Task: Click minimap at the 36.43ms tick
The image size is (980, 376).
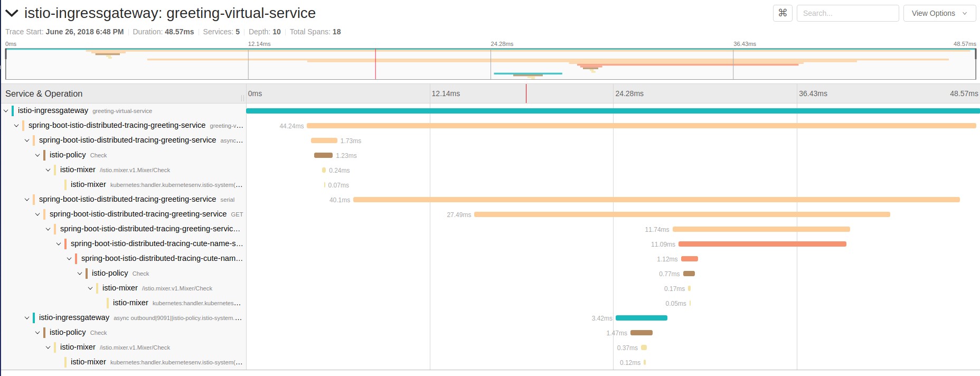Action: tap(733, 64)
